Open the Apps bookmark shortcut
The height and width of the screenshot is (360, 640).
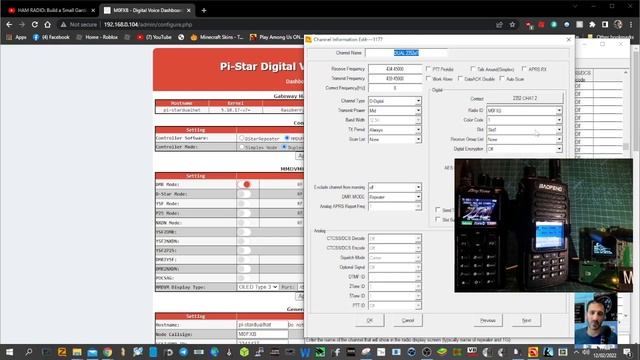(x=17, y=37)
